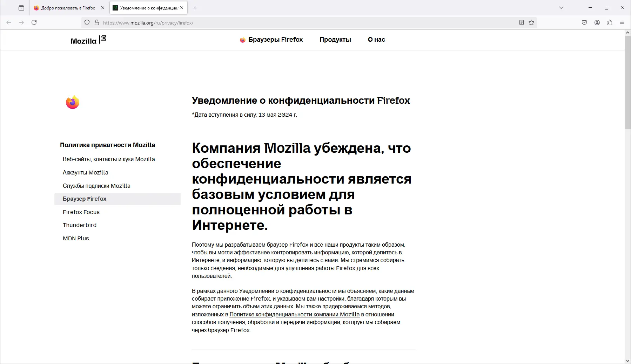Screen dimensions: 631x364
Task: Open Политике конфиденциальности компании Mozilla link
Action: 294,315
